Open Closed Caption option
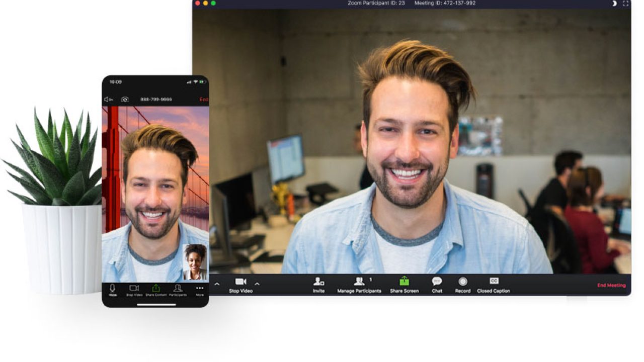Image resolution: width=644 pixels, height=362 pixels. [494, 285]
